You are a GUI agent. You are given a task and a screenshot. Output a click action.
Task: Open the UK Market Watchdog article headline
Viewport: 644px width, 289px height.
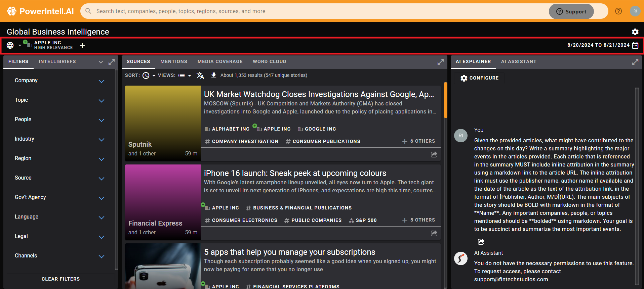pos(319,94)
